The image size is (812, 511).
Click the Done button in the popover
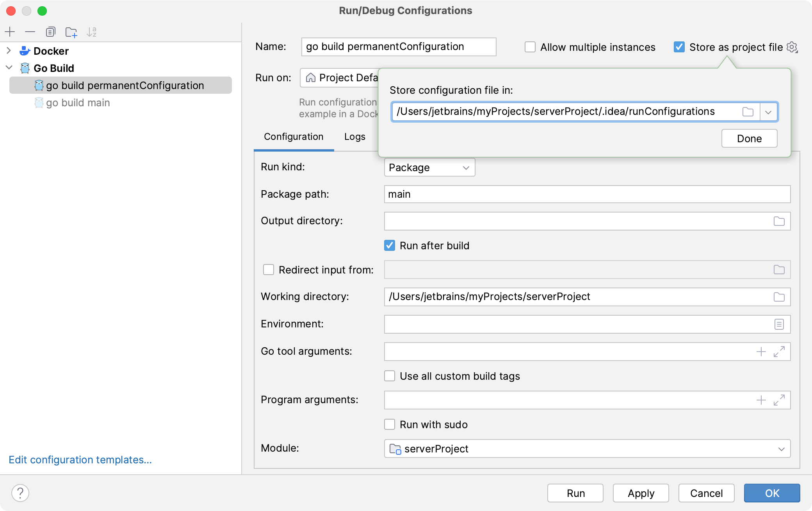(750, 138)
